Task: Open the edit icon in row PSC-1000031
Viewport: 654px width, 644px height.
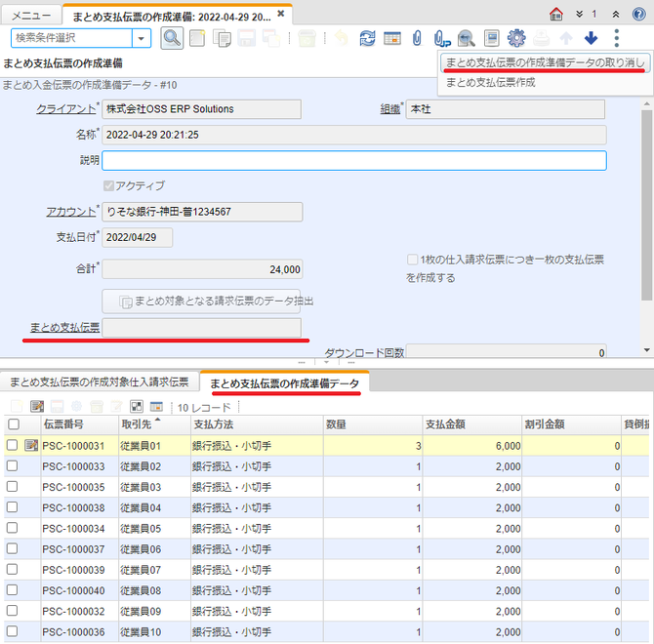Action: [x=31, y=445]
